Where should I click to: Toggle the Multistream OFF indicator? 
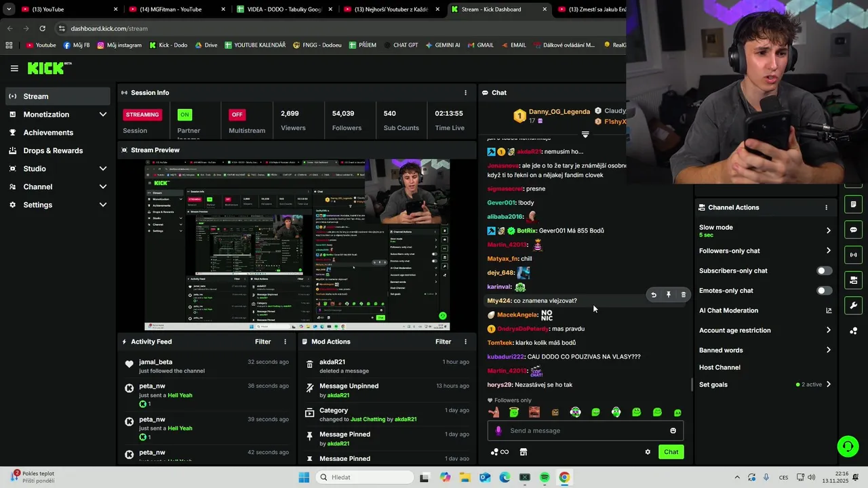click(237, 115)
